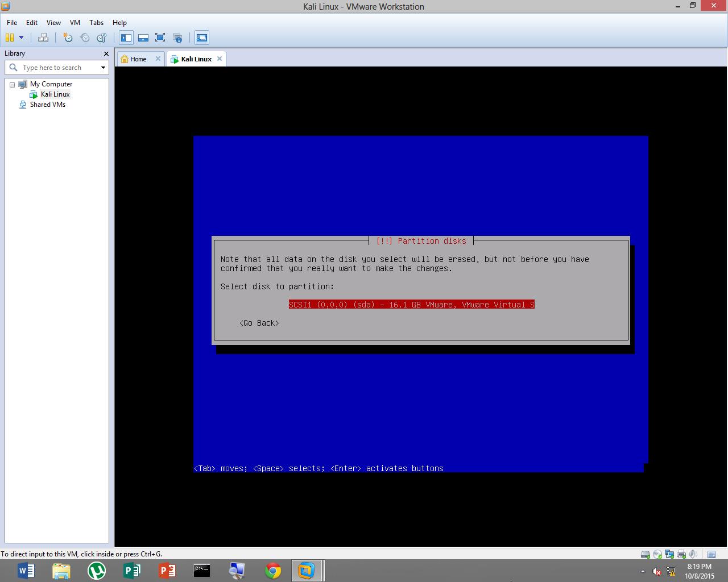Image resolution: width=728 pixels, height=582 pixels.
Task: Click the computer/monitor icon on taskbar
Action: pos(237,570)
